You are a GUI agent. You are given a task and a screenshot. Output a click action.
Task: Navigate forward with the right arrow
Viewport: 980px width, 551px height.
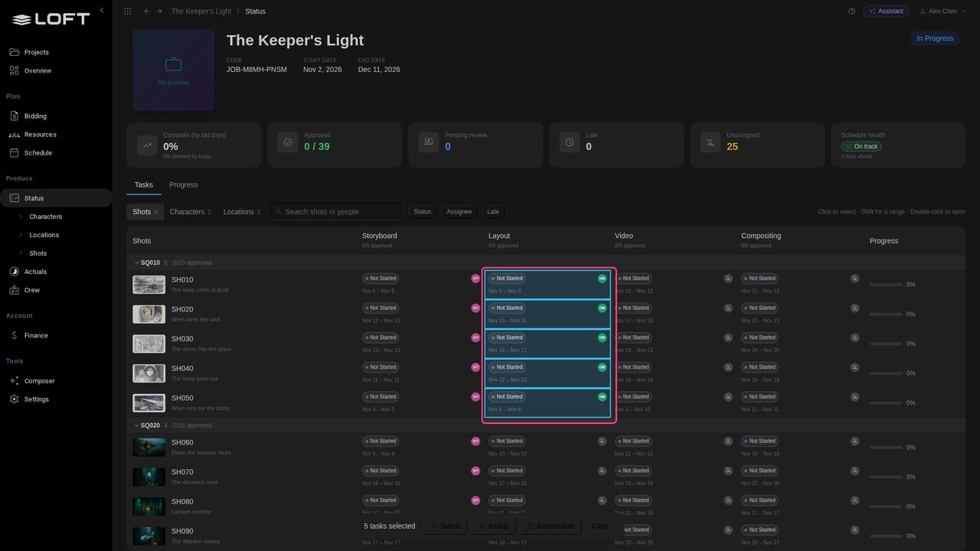point(159,11)
